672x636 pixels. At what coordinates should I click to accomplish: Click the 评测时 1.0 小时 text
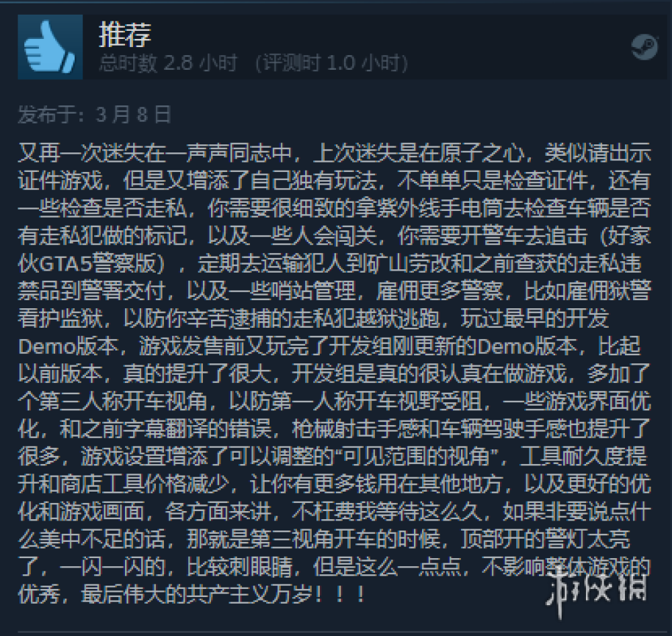coord(331,63)
